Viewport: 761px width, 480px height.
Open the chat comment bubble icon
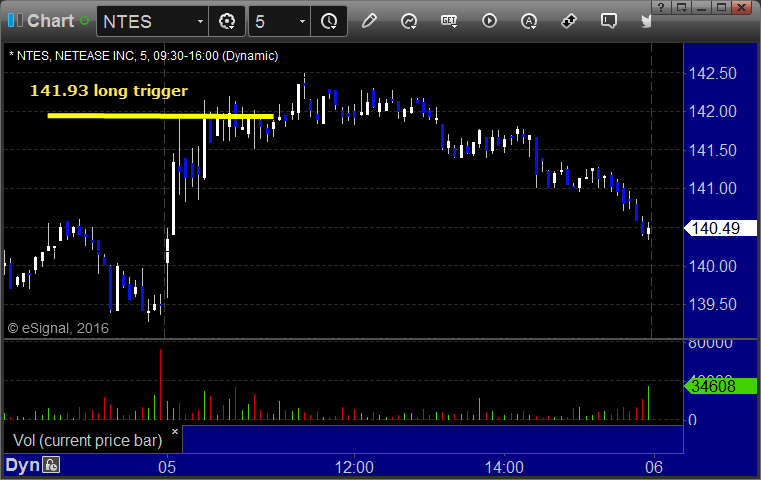pos(609,21)
